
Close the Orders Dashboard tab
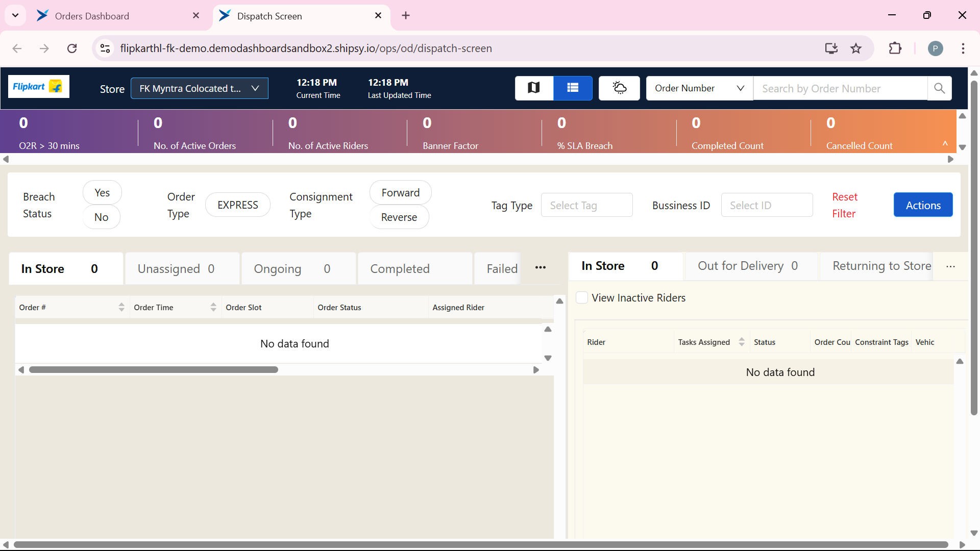[196, 16]
